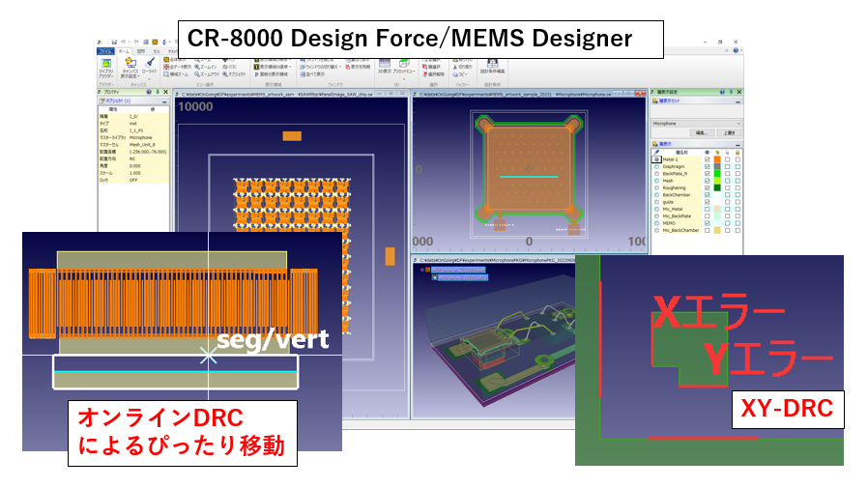Switch to the Cell (セル) ribbon tab
The width and height of the screenshot is (868, 488).
coord(157,51)
